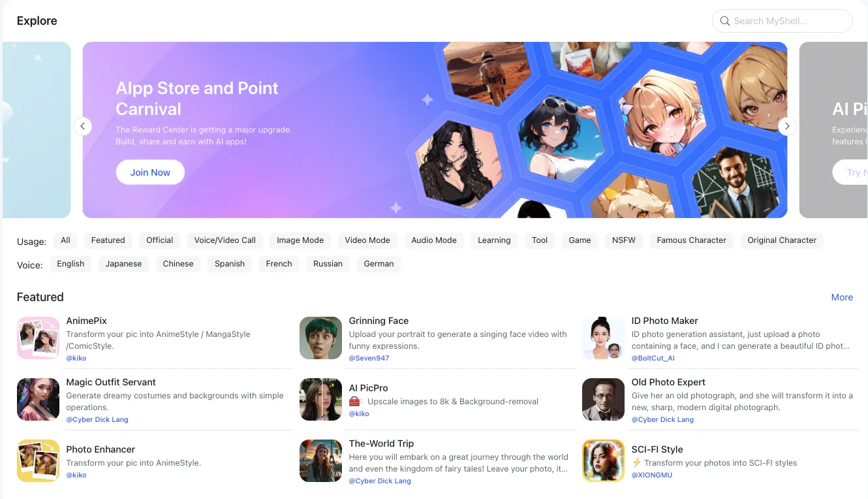Open the AI PicPro app icon
868x499 pixels.
[x=320, y=399]
